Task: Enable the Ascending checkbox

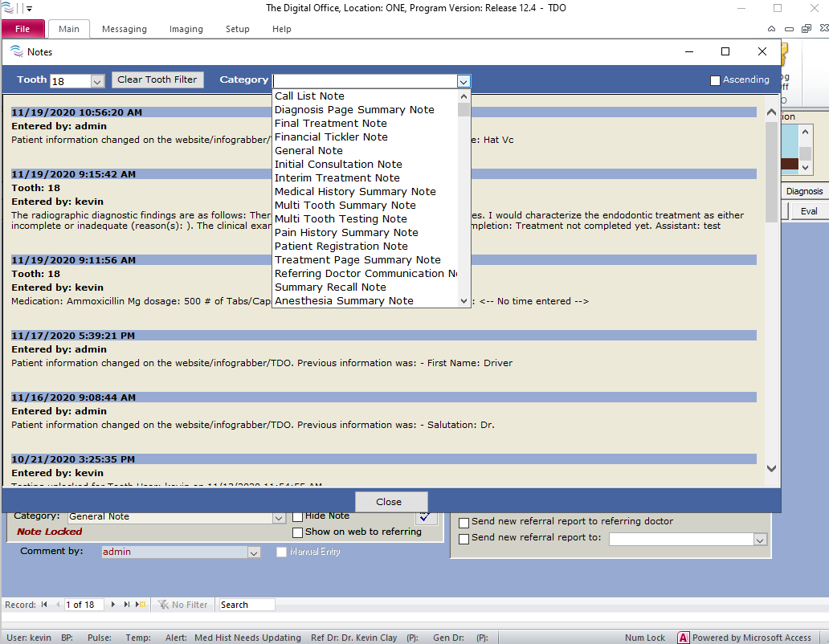Action: (x=715, y=80)
